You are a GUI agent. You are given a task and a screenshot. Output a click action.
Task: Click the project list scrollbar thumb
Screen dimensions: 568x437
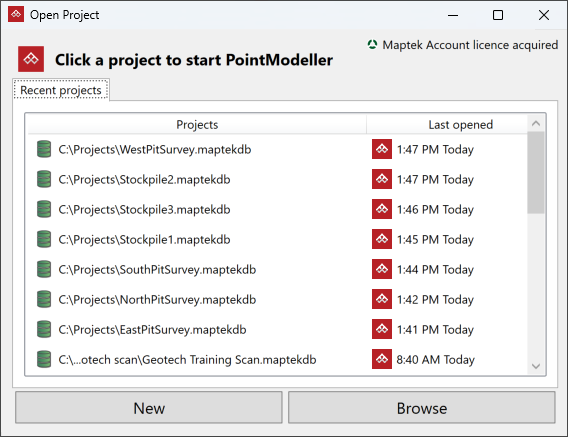[x=536, y=173]
